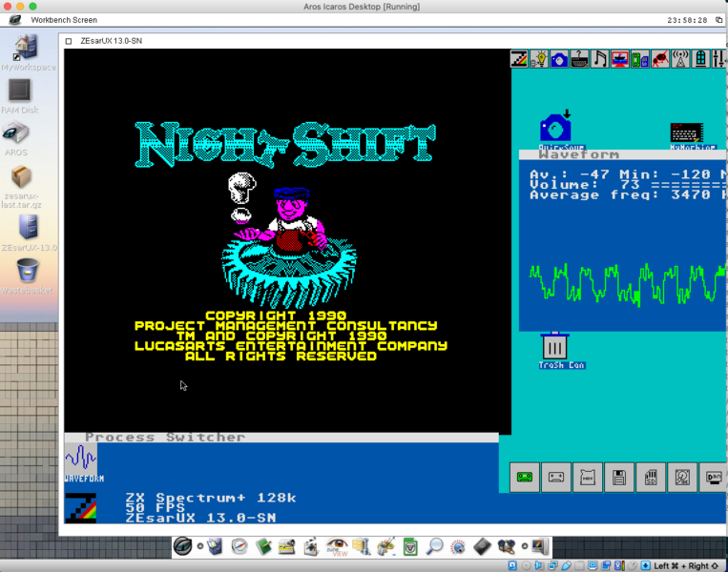This screenshot has height=572, width=728.
Task: Open the cassette and SD storage toolbar icon
Action: click(x=640, y=59)
